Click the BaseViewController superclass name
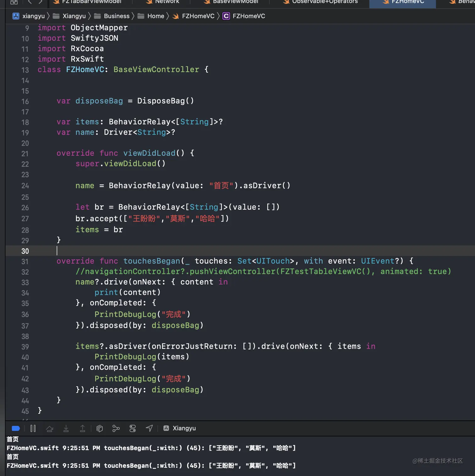Screen dimensions: 475x476 [156, 69]
